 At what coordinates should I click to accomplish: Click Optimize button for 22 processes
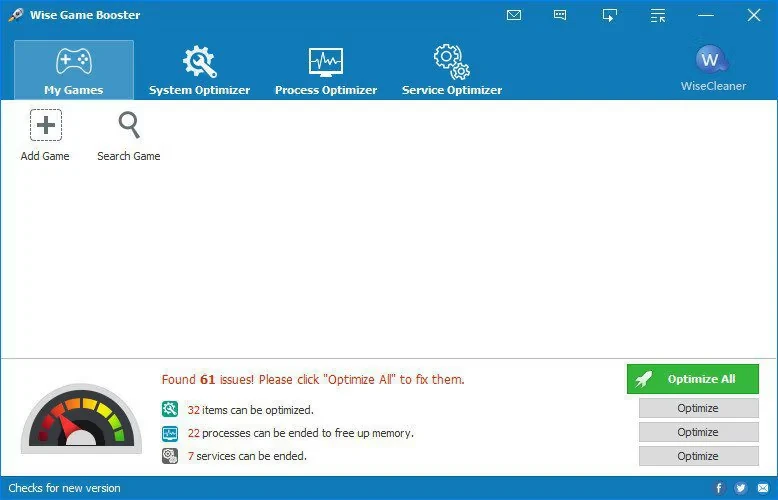tap(698, 432)
